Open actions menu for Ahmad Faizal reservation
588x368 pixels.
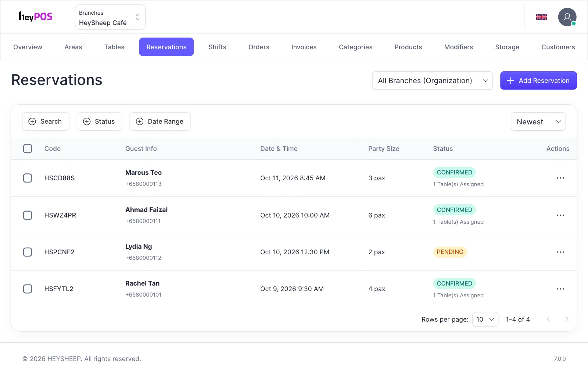coord(560,215)
